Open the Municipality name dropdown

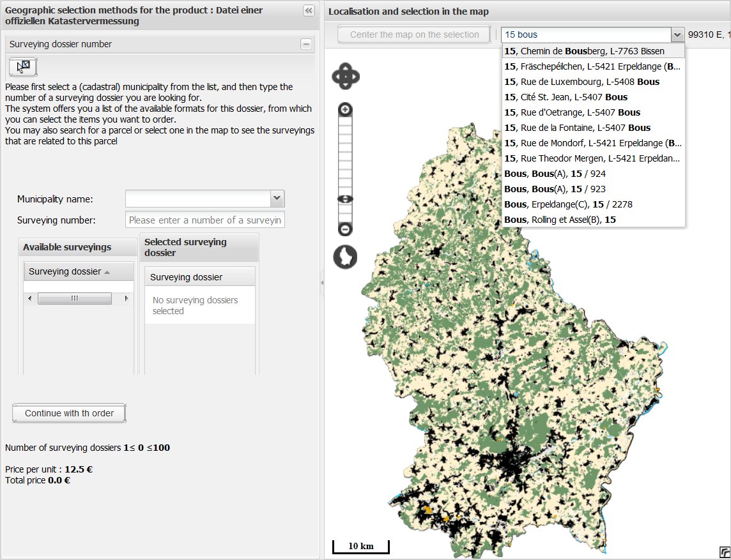click(x=277, y=199)
